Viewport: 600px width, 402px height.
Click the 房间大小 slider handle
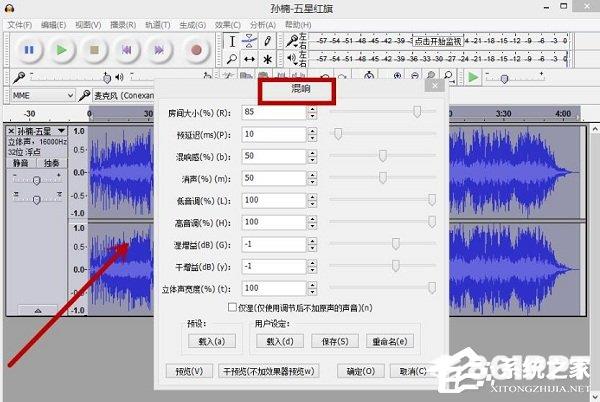(417, 112)
